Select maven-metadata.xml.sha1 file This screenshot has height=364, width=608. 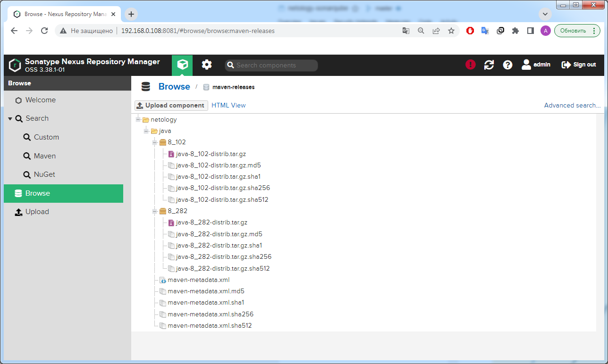point(206,303)
